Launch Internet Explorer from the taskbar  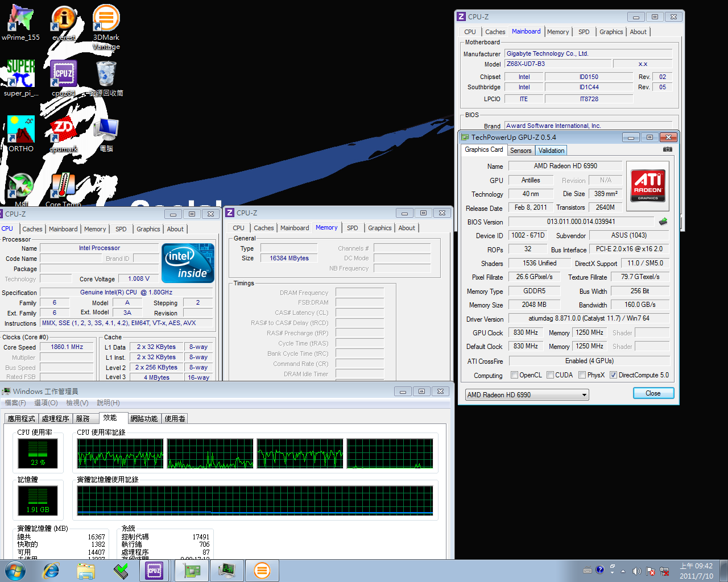[52, 571]
